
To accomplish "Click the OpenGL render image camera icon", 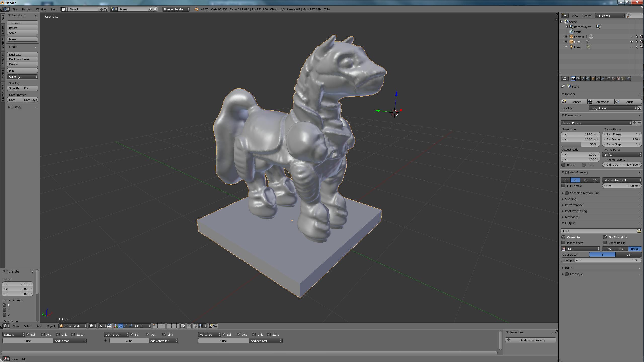I will tap(210, 326).
